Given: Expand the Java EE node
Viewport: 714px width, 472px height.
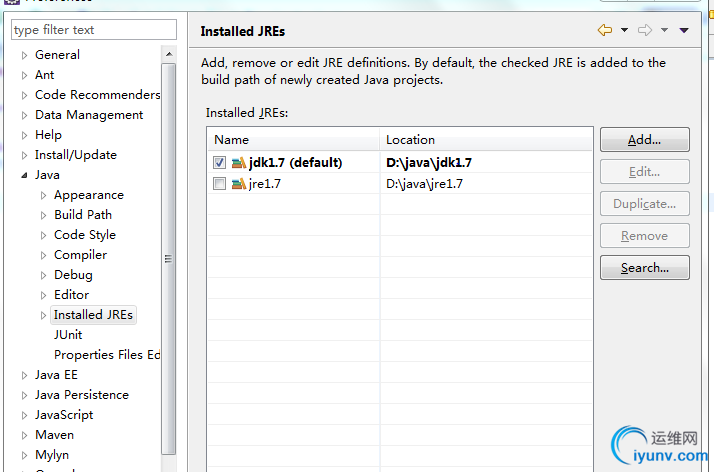Looking at the screenshot, I should click(x=24, y=376).
